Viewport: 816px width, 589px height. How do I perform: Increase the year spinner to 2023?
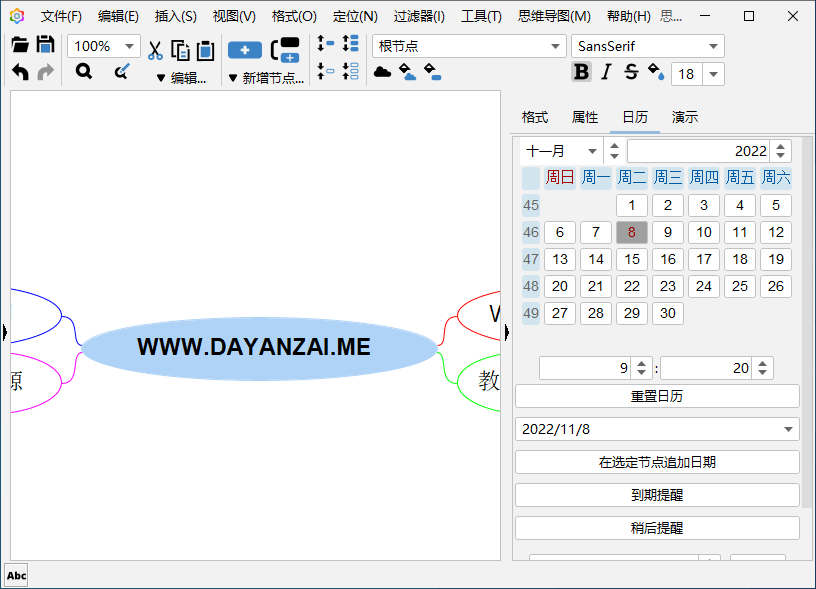(779, 145)
